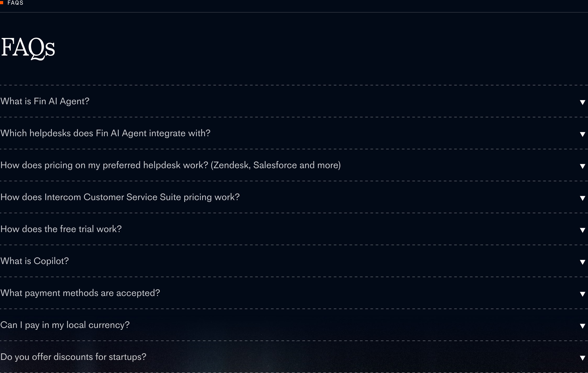Click the small FAQS section label
This screenshot has width=588, height=373.
click(15, 3)
